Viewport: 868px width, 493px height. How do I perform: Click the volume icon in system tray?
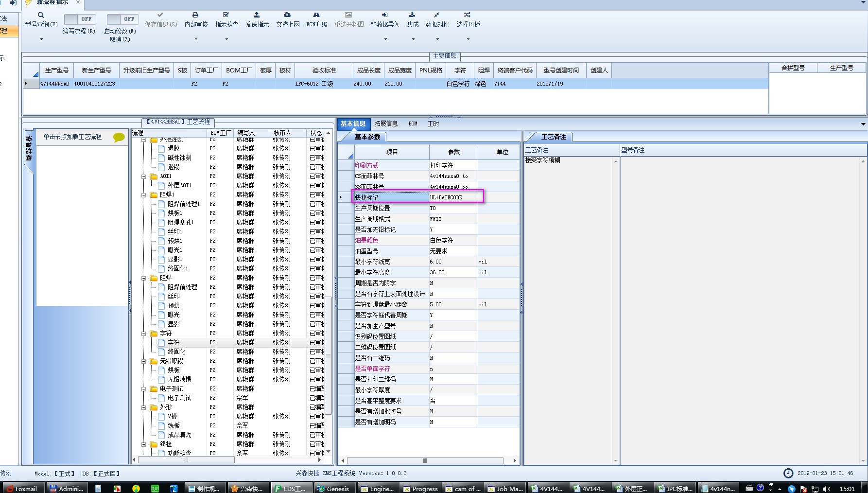point(827,489)
